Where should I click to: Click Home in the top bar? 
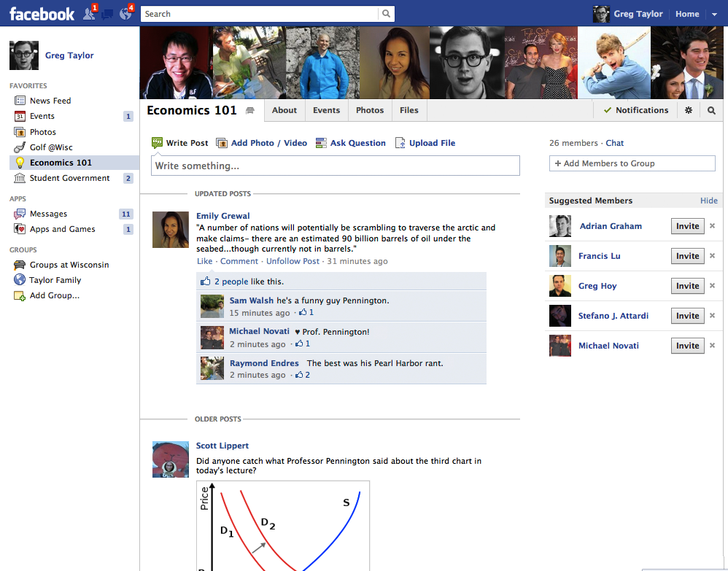pyautogui.click(x=687, y=14)
